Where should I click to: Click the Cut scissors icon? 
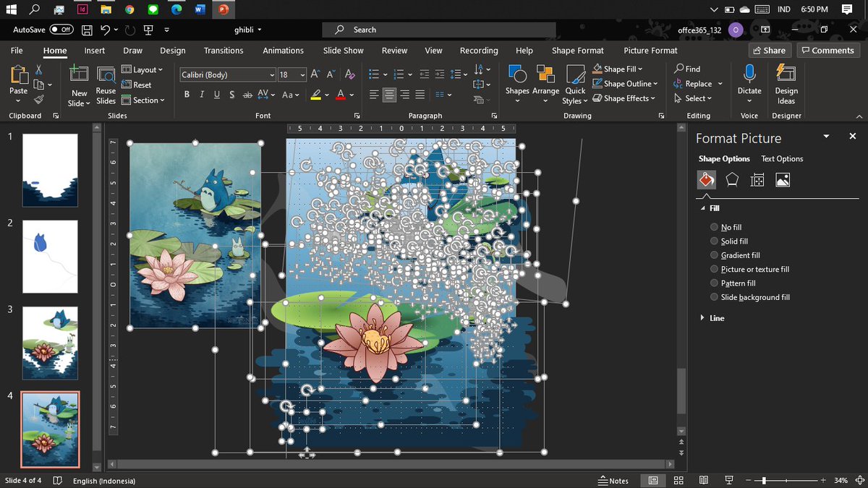click(x=39, y=70)
